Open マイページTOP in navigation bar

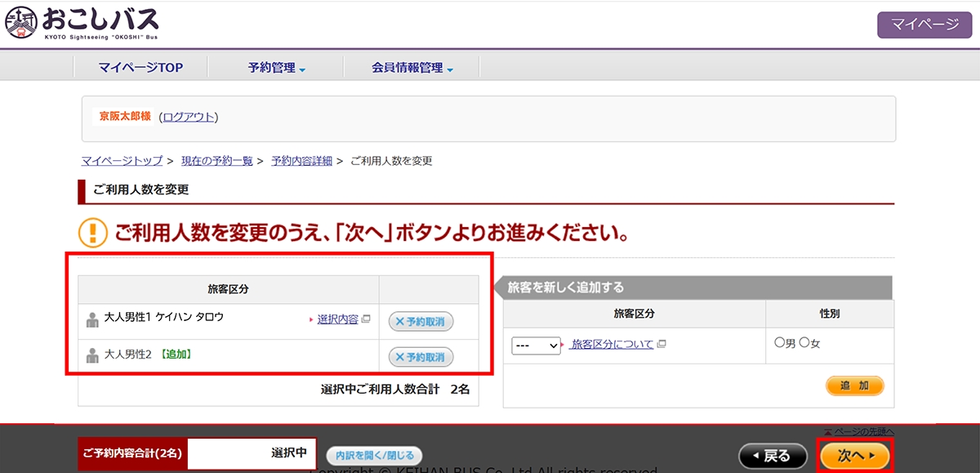coord(140,68)
